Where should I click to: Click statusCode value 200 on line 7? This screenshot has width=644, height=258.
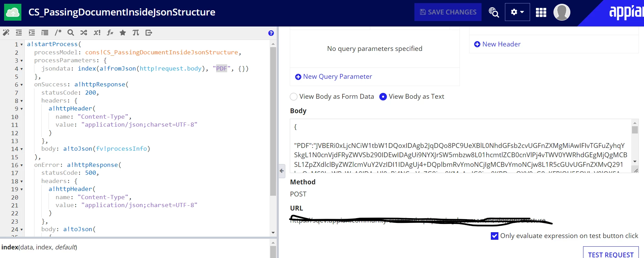[x=91, y=93]
